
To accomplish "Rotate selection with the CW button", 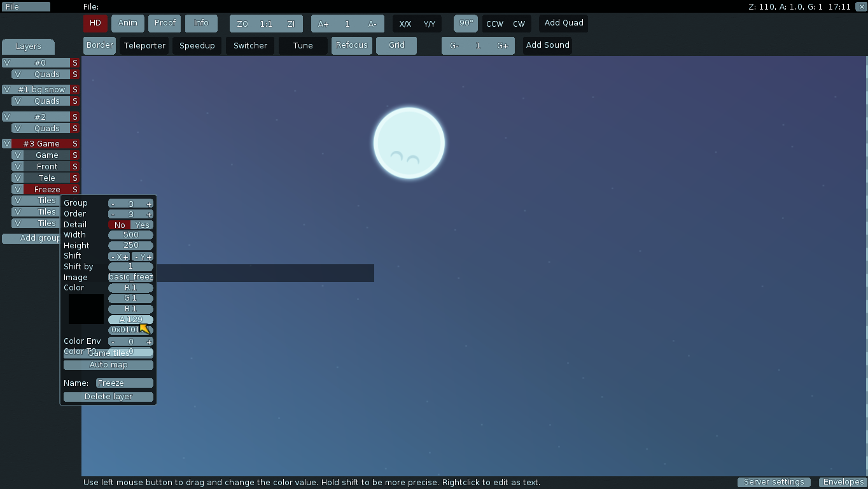I will click(x=519, y=24).
